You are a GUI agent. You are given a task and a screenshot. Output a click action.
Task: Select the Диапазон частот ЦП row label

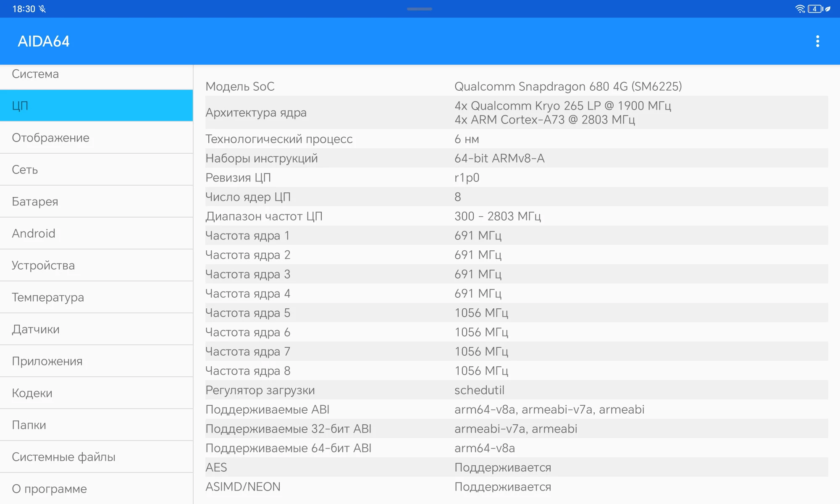264,216
